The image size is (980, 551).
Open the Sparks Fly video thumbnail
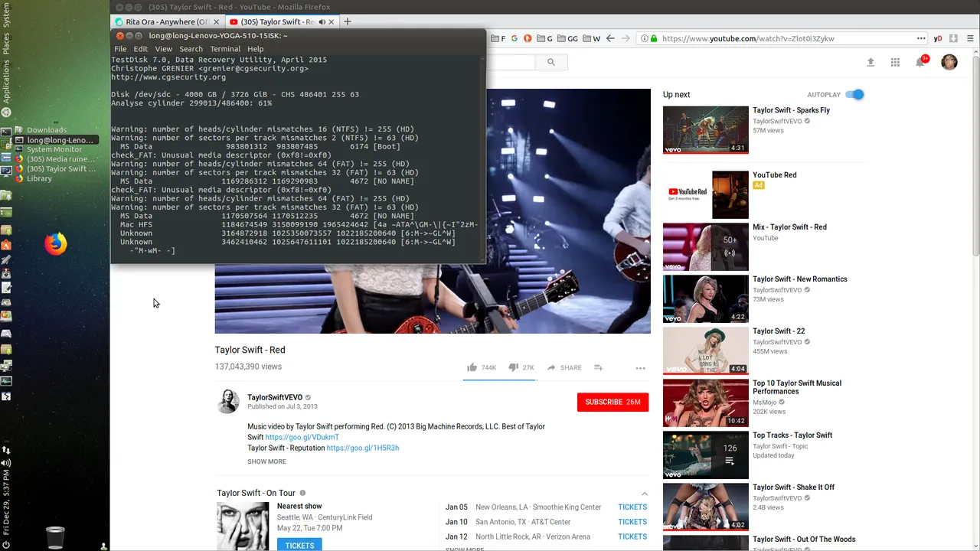point(705,130)
